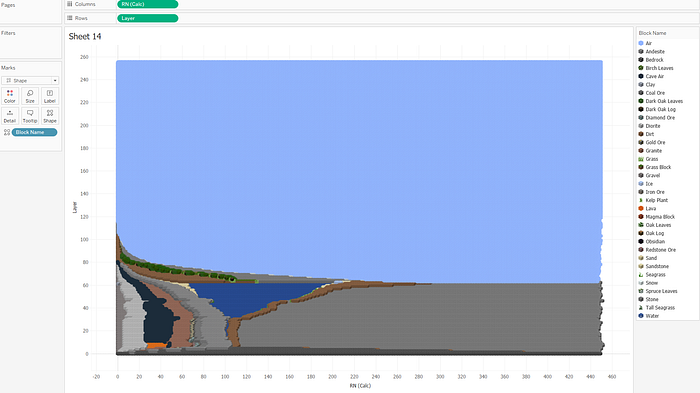Open the Detail marks card

tap(10, 116)
